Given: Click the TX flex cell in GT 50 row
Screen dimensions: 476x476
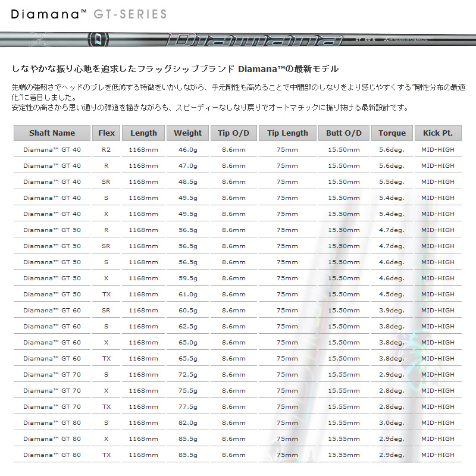Looking at the screenshot, I should click(x=107, y=295).
